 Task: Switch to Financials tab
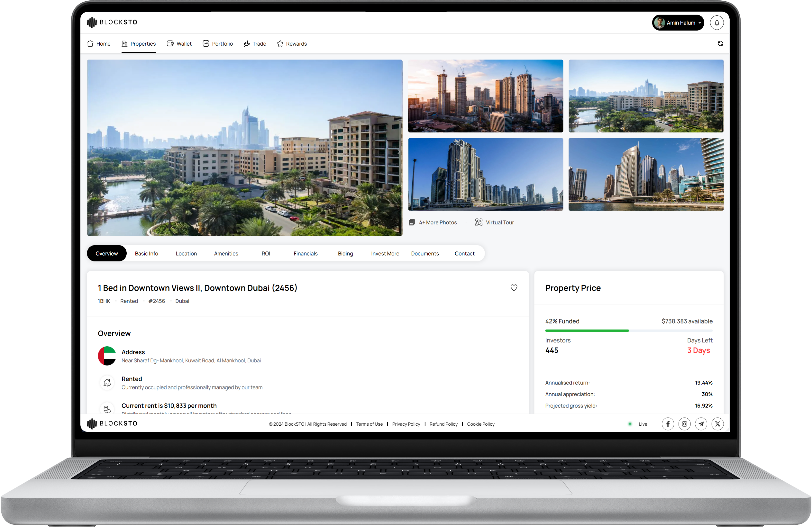tap(306, 253)
